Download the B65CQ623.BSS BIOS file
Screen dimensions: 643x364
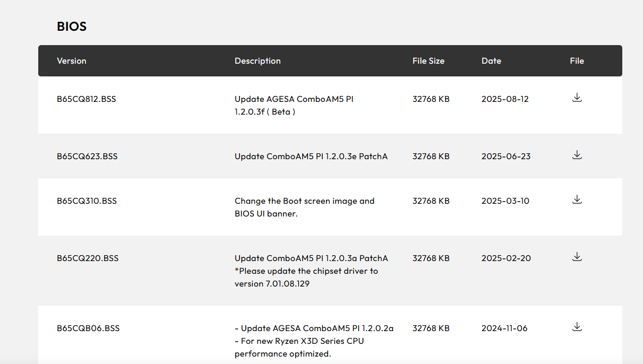pyautogui.click(x=577, y=155)
